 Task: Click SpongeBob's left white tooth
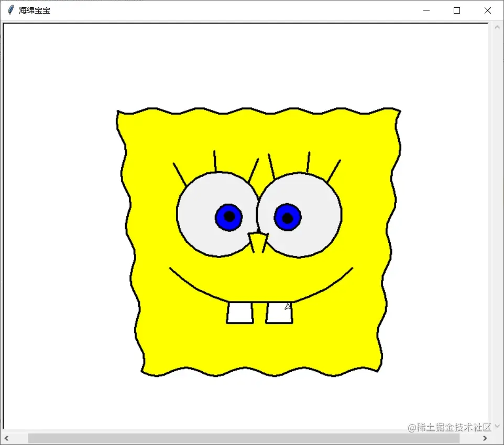[x=239, y=313]
